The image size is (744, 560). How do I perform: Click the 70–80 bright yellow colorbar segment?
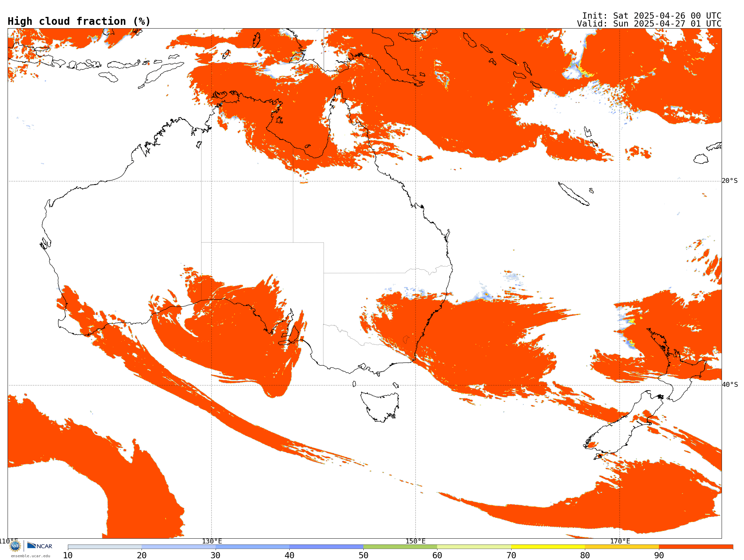(548, 547)
